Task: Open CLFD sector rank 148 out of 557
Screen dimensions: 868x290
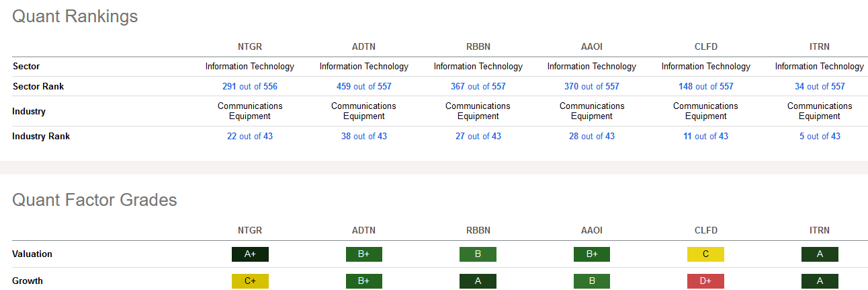Action: pyautogui.click(x=706, y=86)
